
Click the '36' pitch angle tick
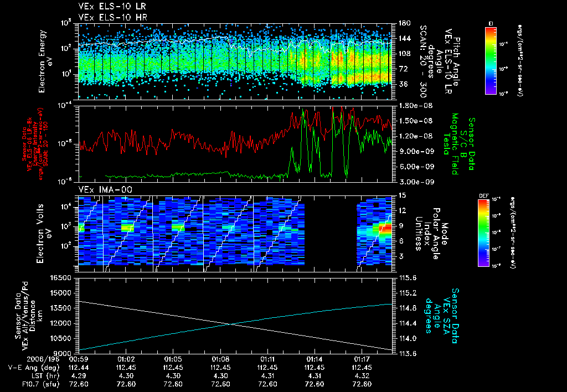pos(403,84)
